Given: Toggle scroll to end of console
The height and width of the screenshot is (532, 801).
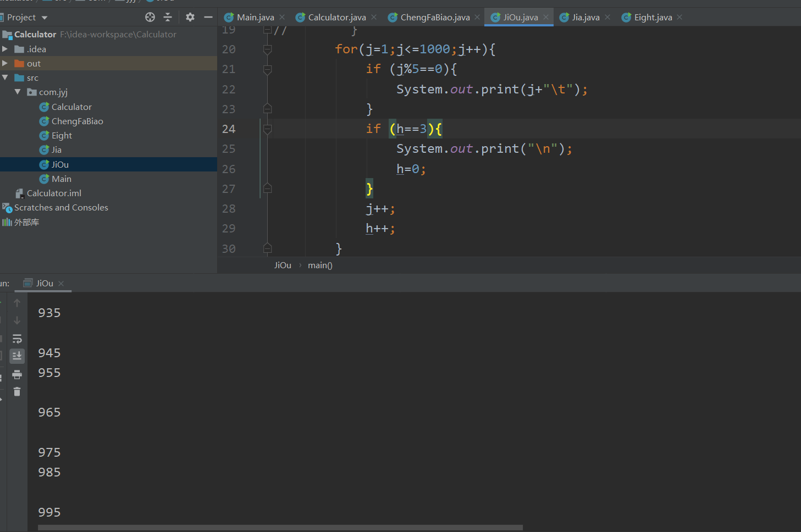Looking at the screenshot, I should [17, 356].
